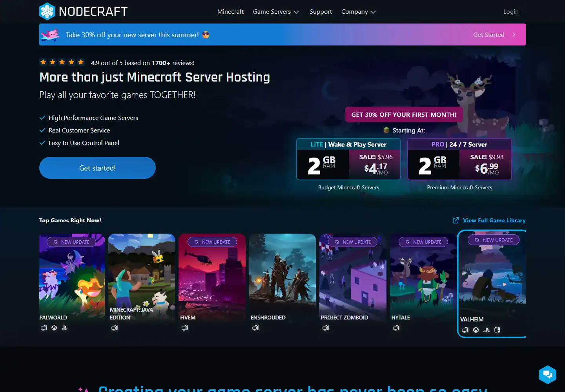Viewport: 565px width, 392px height.
Task: Click the '4.9 out of 5 based on 1700+ reviews!' text
Action: pos(143,63)
